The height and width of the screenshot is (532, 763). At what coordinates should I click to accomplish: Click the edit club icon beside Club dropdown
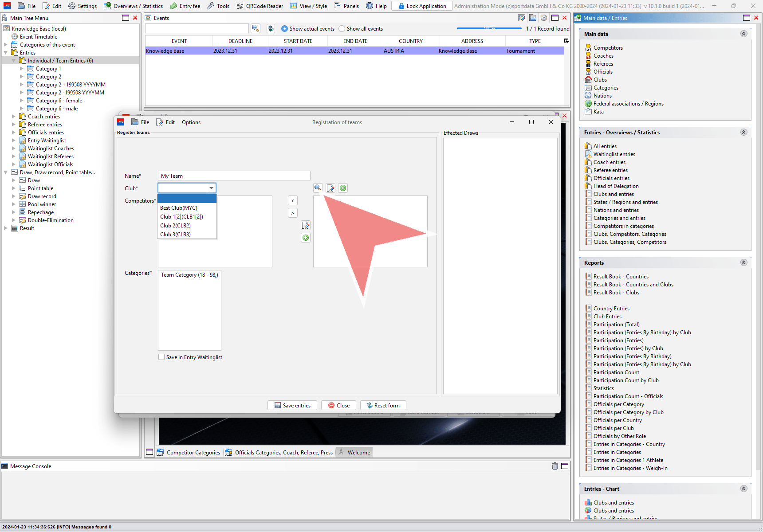pyautogui.click(x=330, y=188)
